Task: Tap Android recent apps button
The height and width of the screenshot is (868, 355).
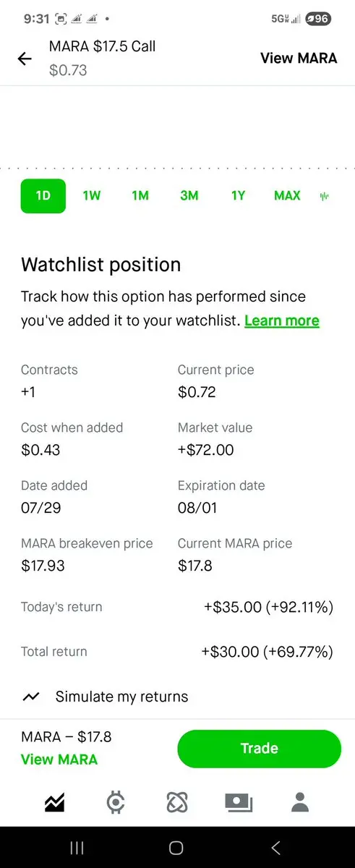Action: (x=77, y=847)
